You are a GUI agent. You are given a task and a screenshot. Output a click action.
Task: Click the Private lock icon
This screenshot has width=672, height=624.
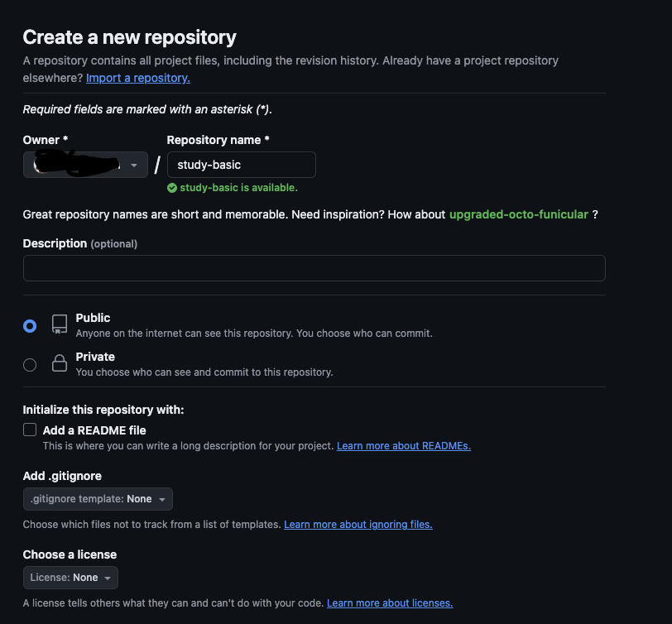click(x=60, y=363)
